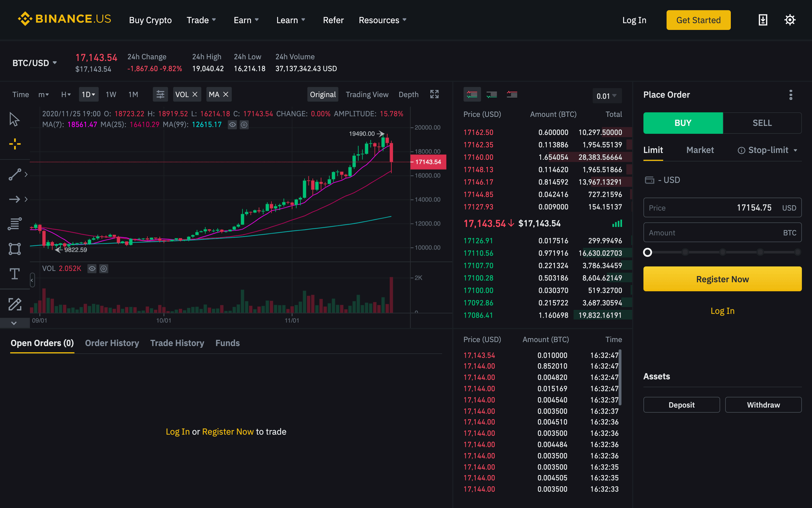Click the green signal bars icon
Screen dimensions: 812x508
[617, 224]
